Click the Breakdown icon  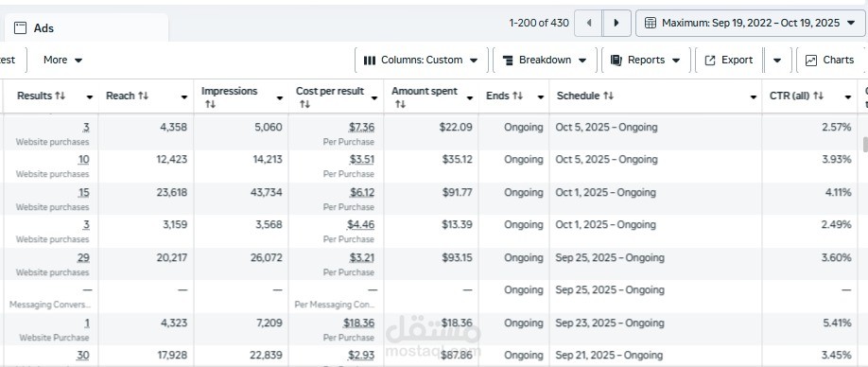(x=508, y=61)
